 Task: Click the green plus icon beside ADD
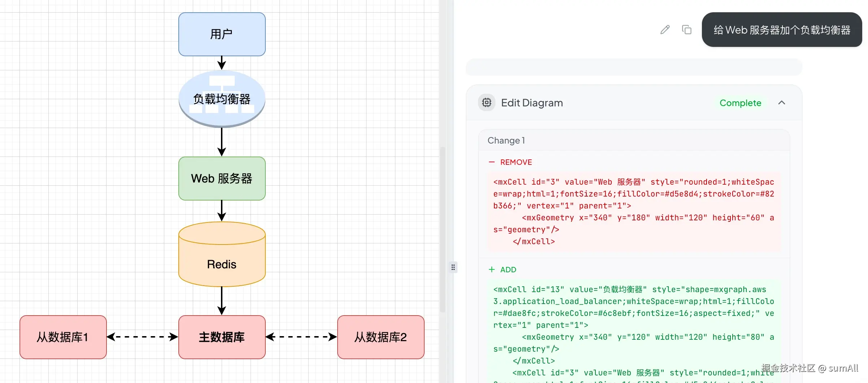[491, 270]
